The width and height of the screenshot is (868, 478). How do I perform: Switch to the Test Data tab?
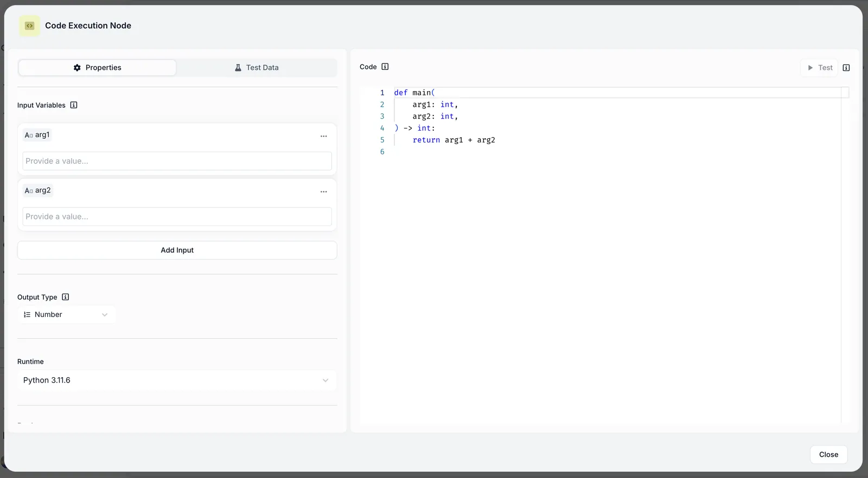[x=257, y=68]
